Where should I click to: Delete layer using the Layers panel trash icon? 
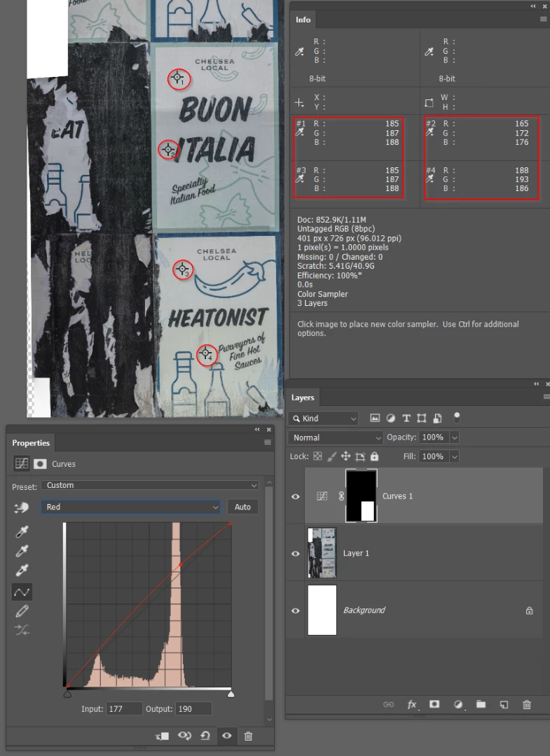[527, 704]
